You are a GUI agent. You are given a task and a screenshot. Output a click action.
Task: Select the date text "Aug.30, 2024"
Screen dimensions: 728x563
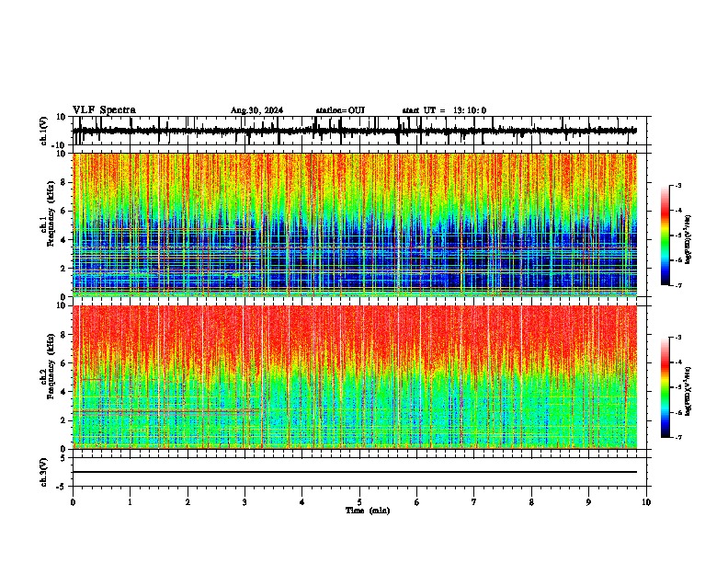[x=256, y=110]
